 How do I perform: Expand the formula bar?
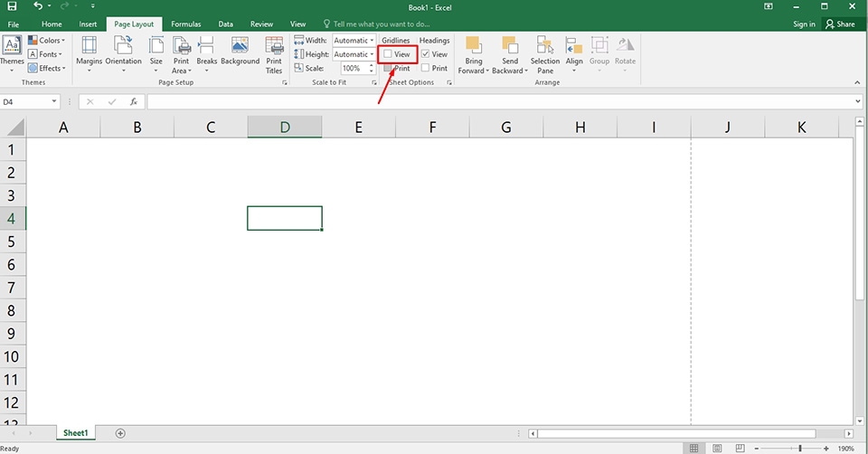[x=858, y=101]
